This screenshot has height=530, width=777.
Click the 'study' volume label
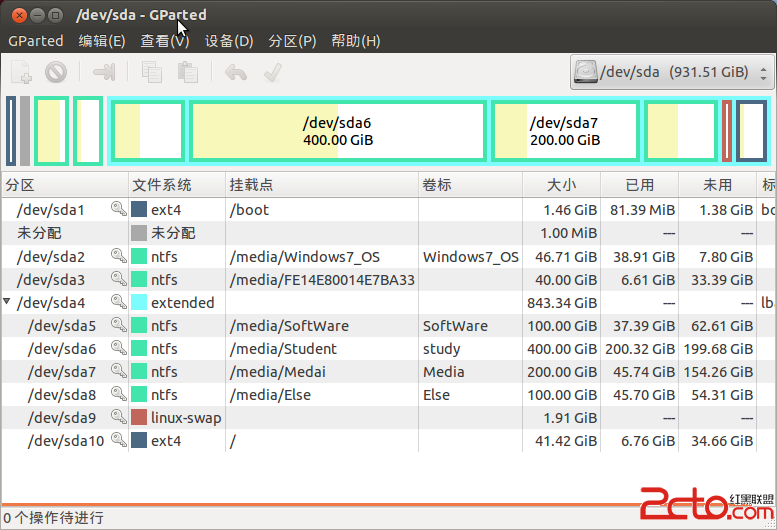click(x=442, y=349)
